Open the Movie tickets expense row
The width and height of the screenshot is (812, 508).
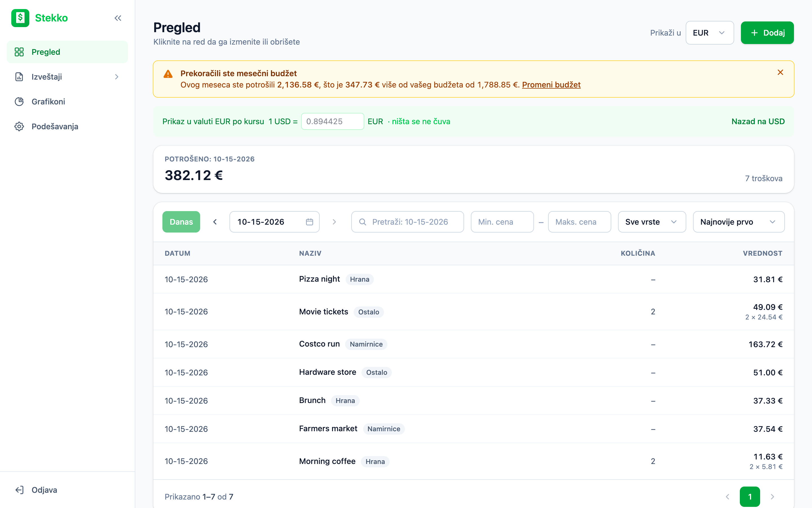click(473, 312)
